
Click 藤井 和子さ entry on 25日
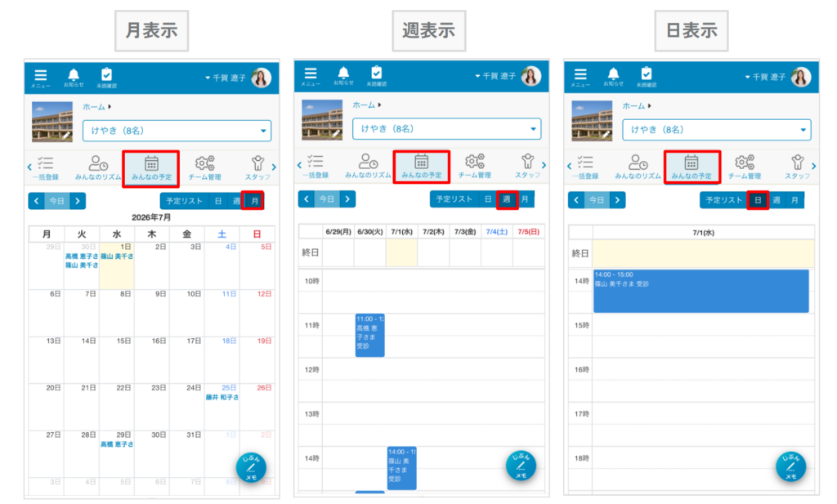click(x=222, y=397)
